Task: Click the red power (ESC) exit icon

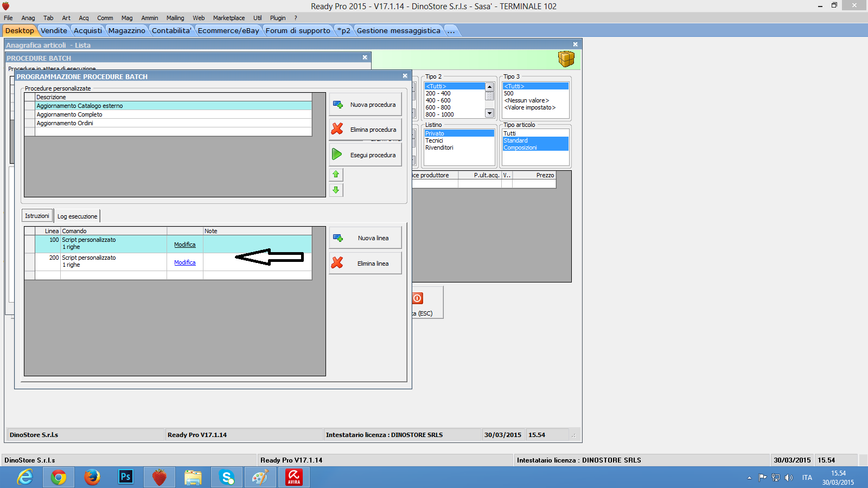Action: 417,298
